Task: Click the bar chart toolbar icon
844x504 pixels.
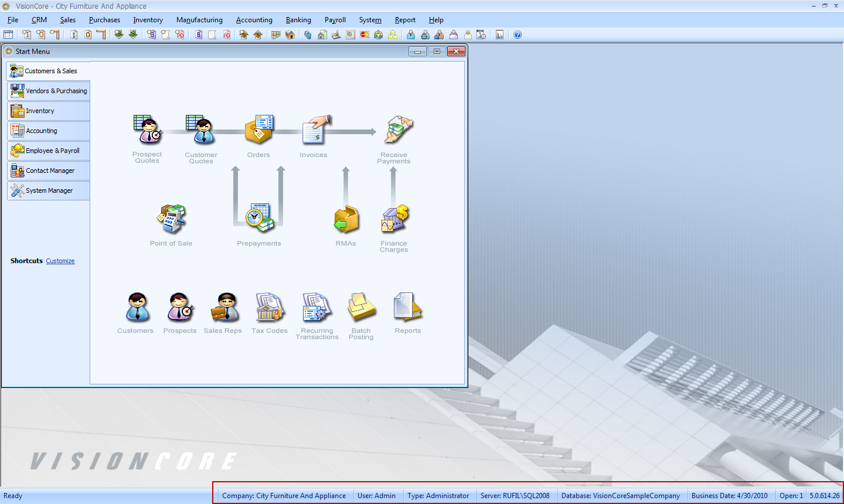Action: (x=499, y=35)
